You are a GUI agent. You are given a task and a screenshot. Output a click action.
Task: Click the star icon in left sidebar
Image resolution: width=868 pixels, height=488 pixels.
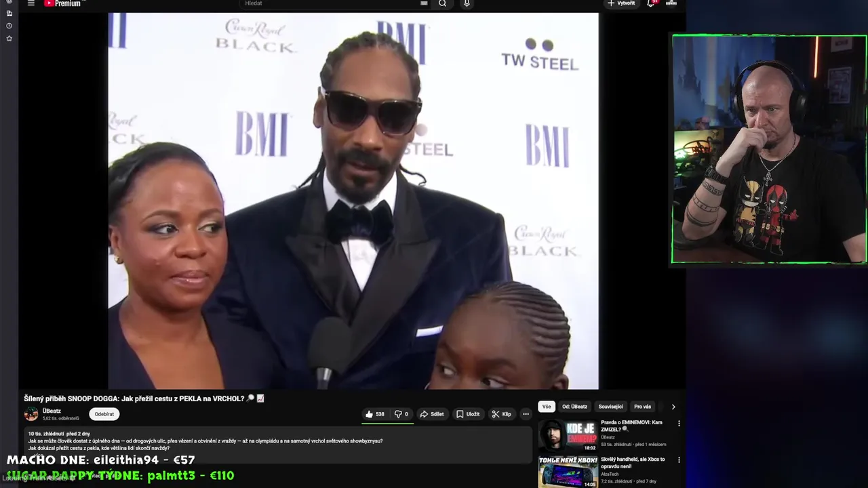pyautogui.click(x=9, y=39)
